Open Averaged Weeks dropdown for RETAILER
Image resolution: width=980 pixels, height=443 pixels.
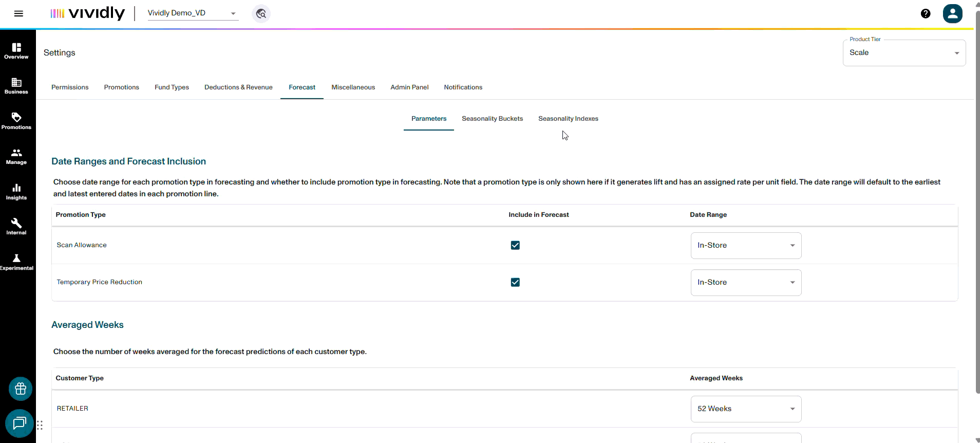coord(746,409)
